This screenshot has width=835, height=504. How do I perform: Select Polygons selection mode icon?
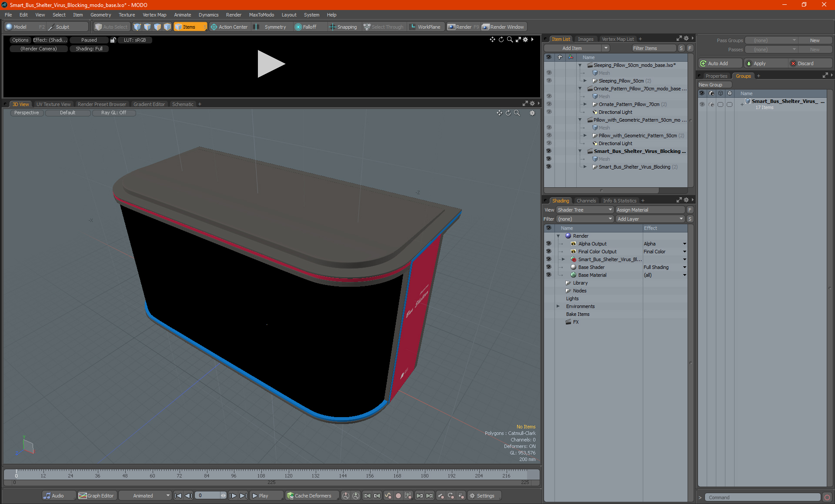point(157,27)
